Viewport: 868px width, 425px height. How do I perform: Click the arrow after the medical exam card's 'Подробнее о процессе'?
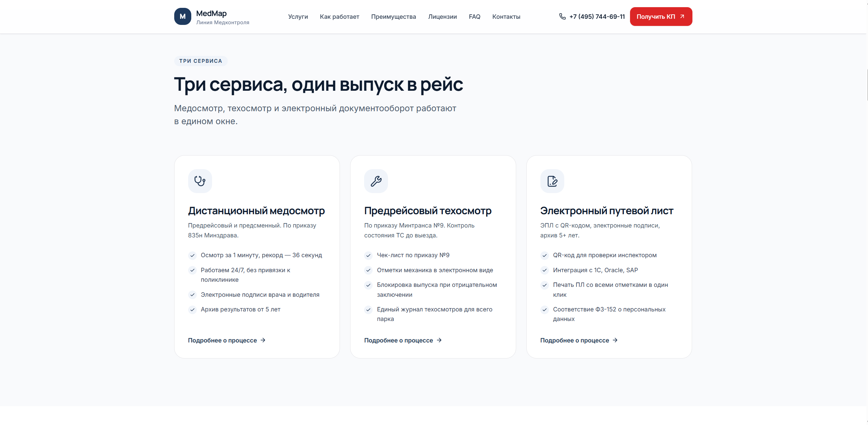pos(263,340)
